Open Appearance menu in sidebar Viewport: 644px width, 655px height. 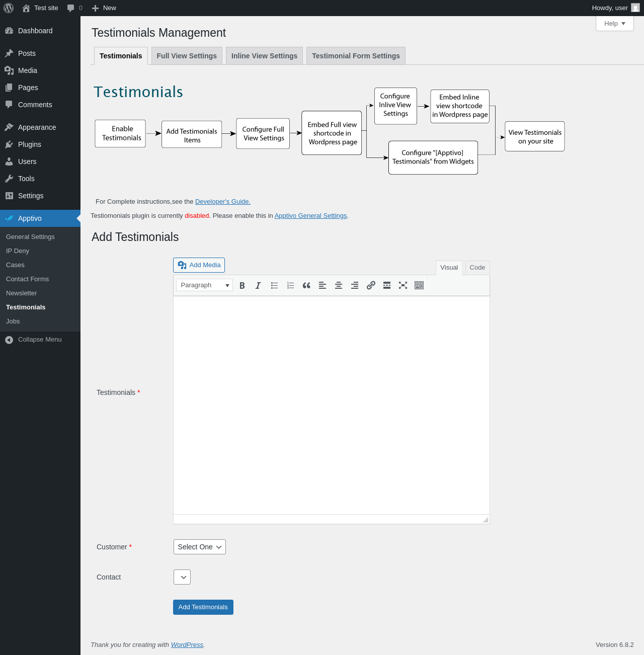[x=40, y=127]
